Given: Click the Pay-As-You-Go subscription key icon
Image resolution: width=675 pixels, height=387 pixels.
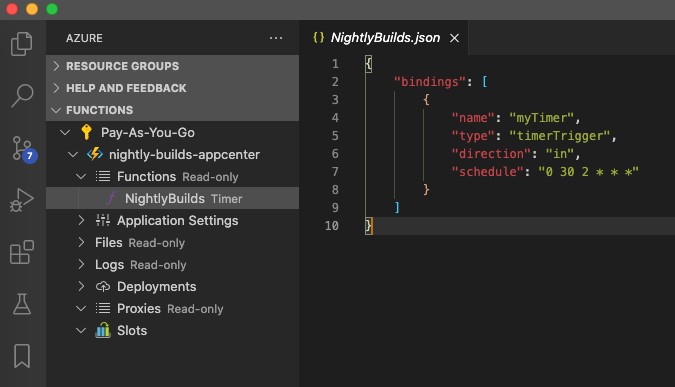Looking at the screenshot, I should pos(87,132).
